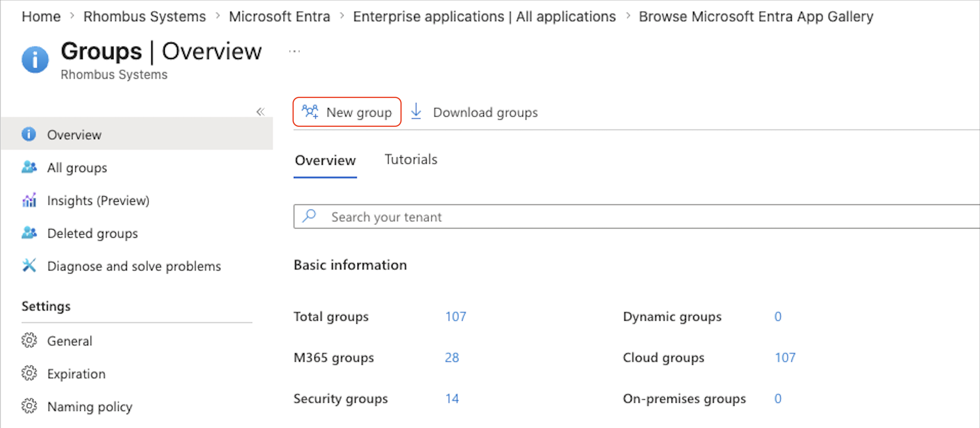Click the Search your tenant field
This screenshot has width=980, height=428.
[636, 216]
